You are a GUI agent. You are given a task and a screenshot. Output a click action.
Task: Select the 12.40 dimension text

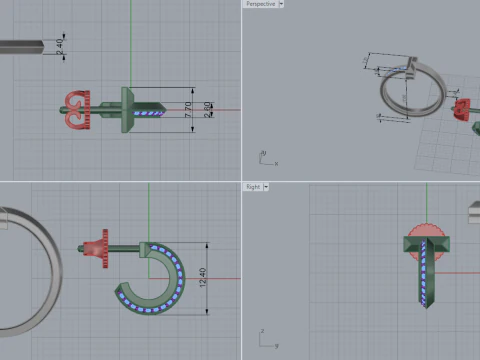202,278
